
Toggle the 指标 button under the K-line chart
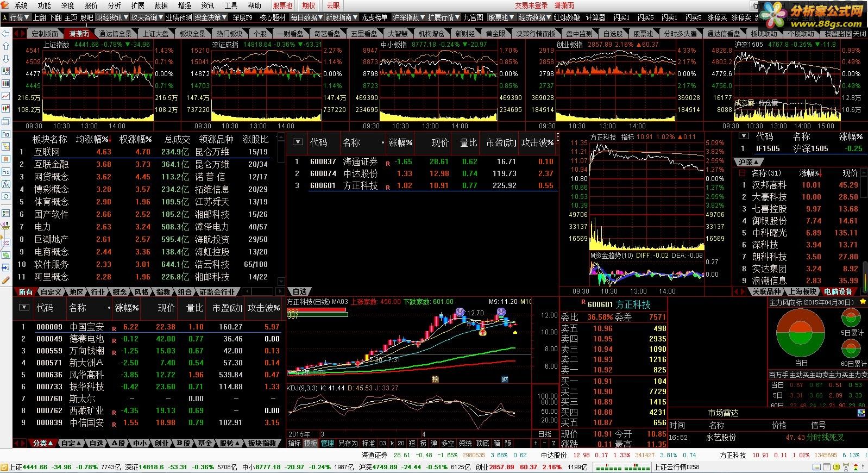click(x=294, y=443)
